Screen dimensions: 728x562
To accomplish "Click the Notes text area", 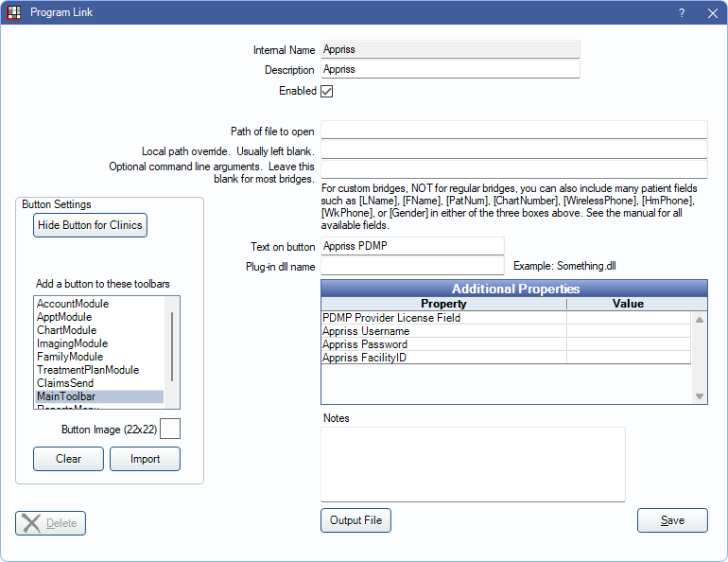I will [x=473, y=464].
